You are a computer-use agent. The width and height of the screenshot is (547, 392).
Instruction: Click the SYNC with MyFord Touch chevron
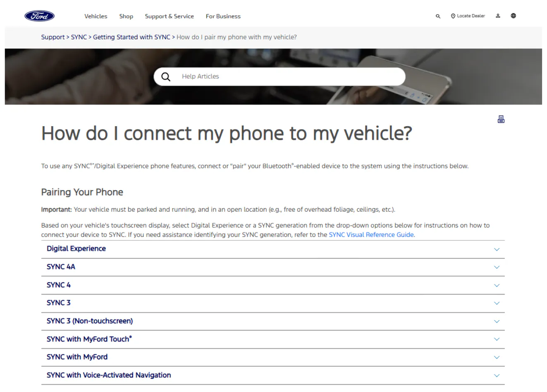[x=497, y=339]
